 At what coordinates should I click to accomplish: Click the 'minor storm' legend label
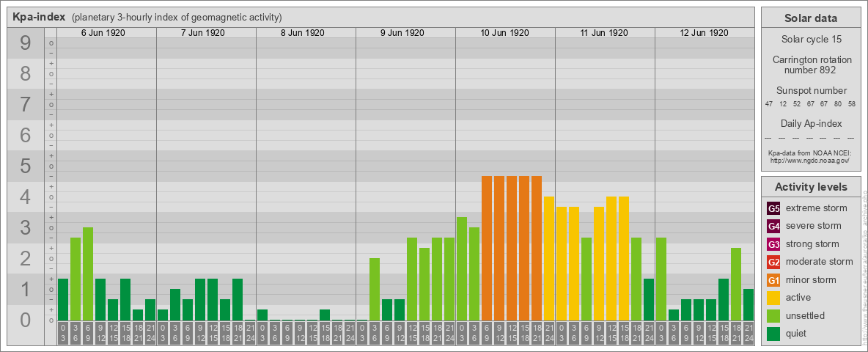click(811, 280)
